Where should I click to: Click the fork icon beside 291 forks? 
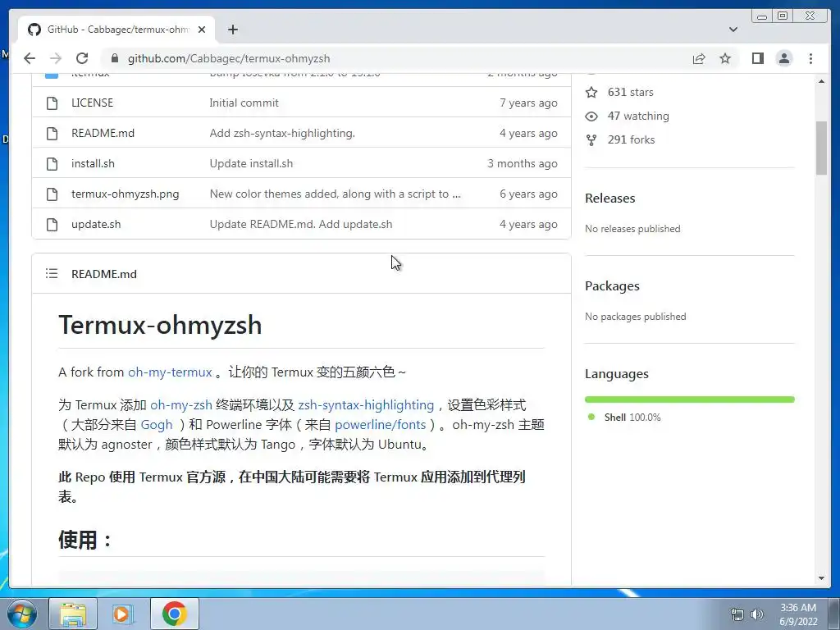[591, 139]
